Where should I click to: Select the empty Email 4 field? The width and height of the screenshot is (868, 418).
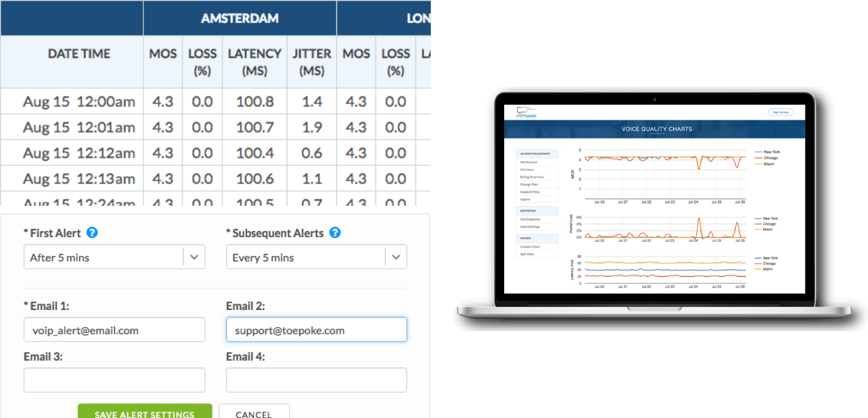[316, 380]
